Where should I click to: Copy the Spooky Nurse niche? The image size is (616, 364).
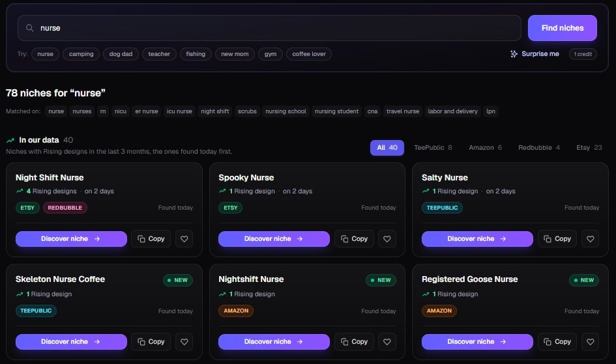click(x=354, y=238)
